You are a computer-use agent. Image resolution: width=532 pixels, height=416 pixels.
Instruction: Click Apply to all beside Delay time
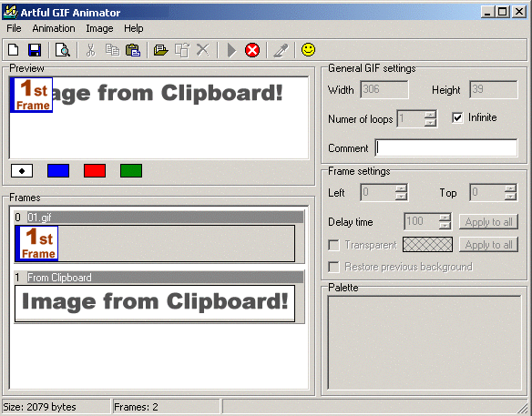[x=488, y=222]
